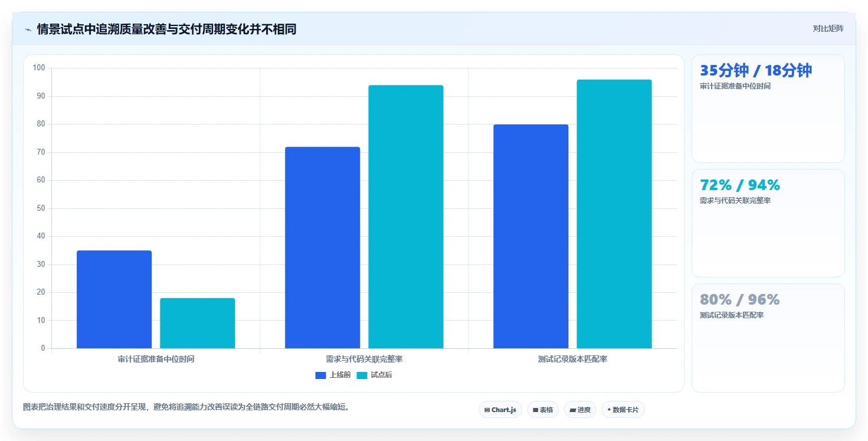The width and height of the screenshot is (868, 441).
Task: Click the y-axis value 50
Action: (x=41, y=208)
